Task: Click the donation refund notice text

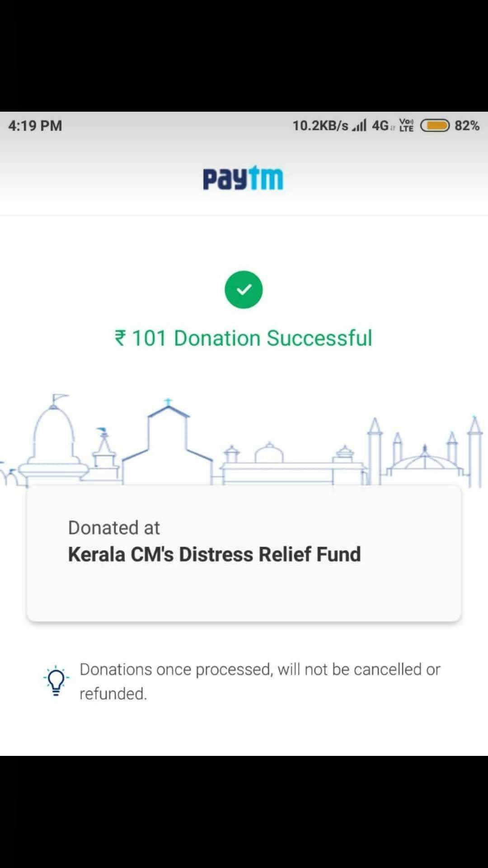Action: [x=259, y=681]
